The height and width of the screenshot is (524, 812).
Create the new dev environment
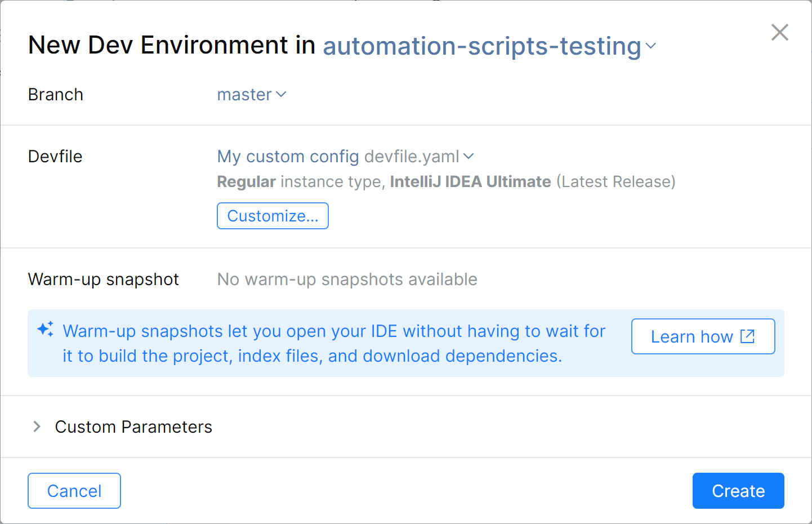pos(738,491)
